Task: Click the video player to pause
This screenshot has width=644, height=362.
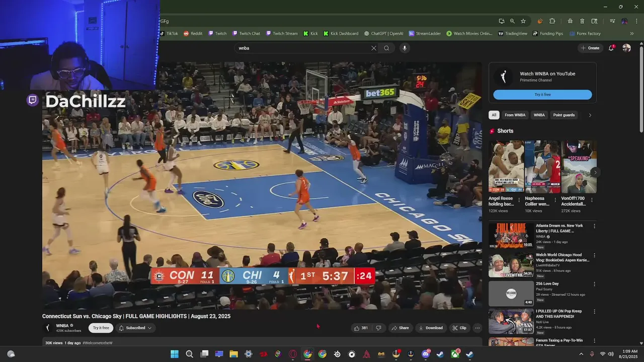Action: [262, 186]
